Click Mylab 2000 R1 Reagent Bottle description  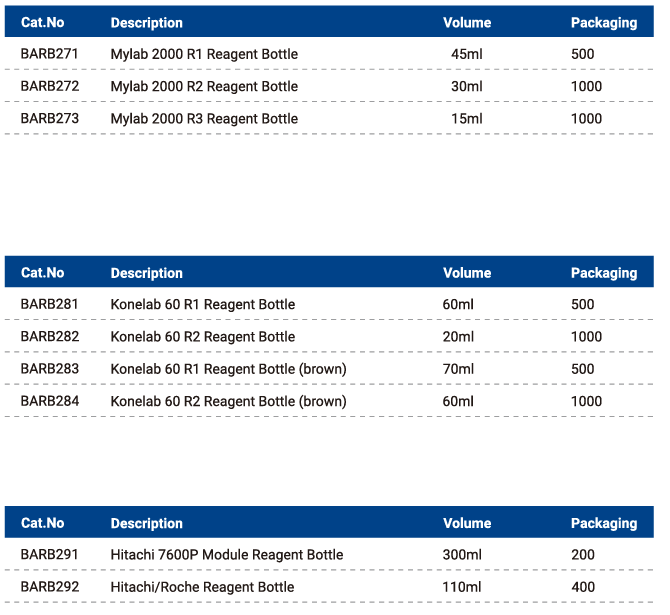point(204,54)
